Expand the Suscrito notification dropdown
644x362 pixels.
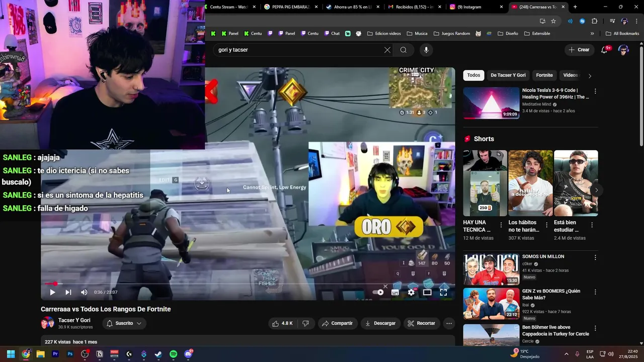point(124,323)
